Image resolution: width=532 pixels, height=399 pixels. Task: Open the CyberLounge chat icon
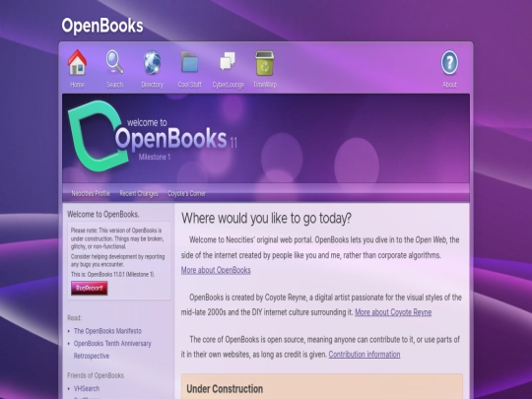point(228,61)
